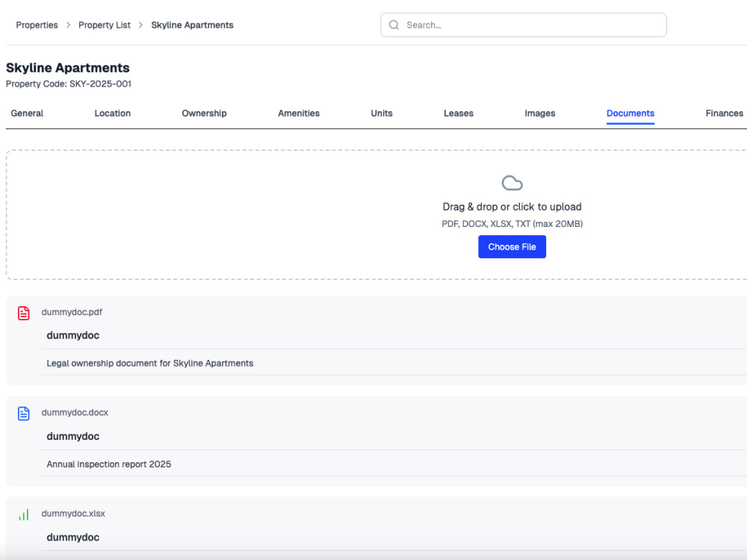Click the green XLSX chart icon
Viewport: 747px width, 560px height.
click(x=24, y=514)
